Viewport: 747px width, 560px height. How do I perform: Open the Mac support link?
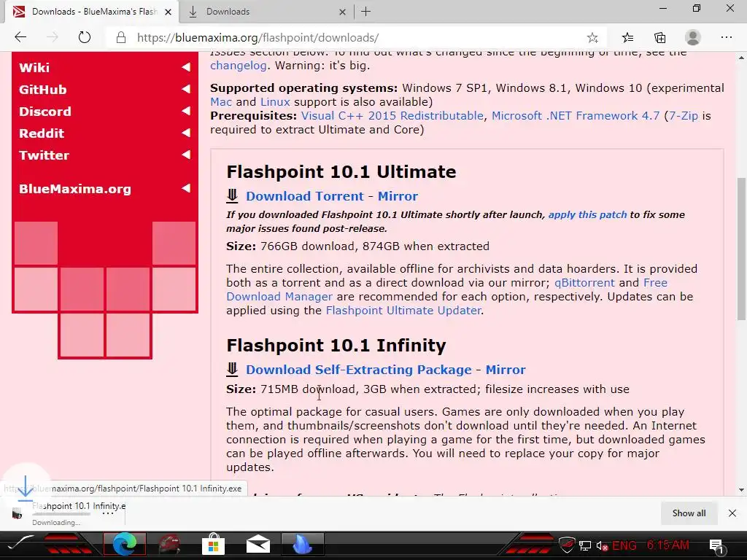(x=221, y=102)
